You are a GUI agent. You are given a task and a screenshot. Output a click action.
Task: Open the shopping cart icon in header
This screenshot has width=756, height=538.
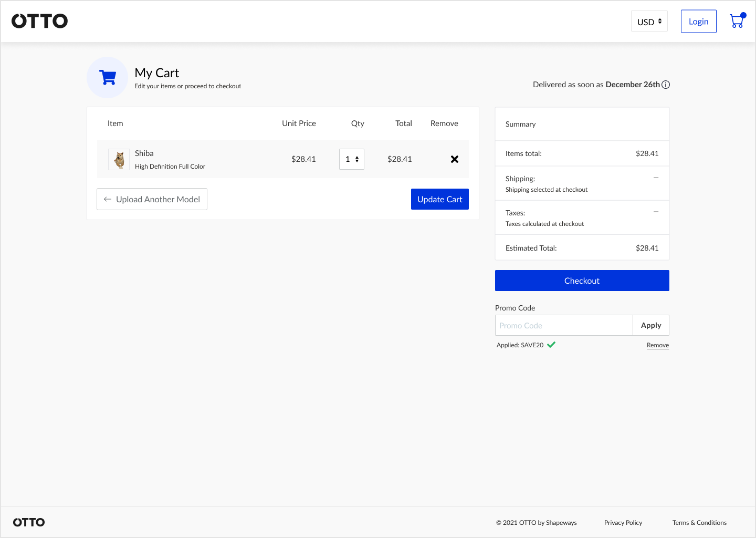pyautogui.click(x=737, y=21)
